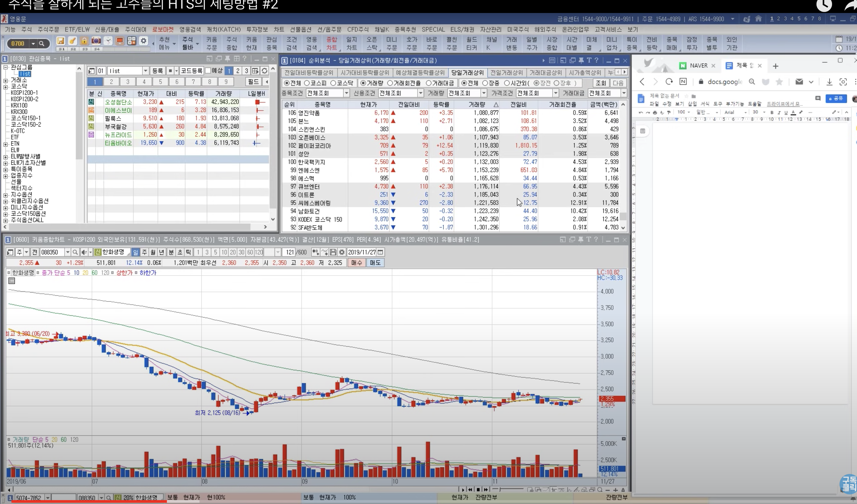The image size is (857, 504).
Task: Select the 코스닥 market radio button
Action: [x=333, y=83]
